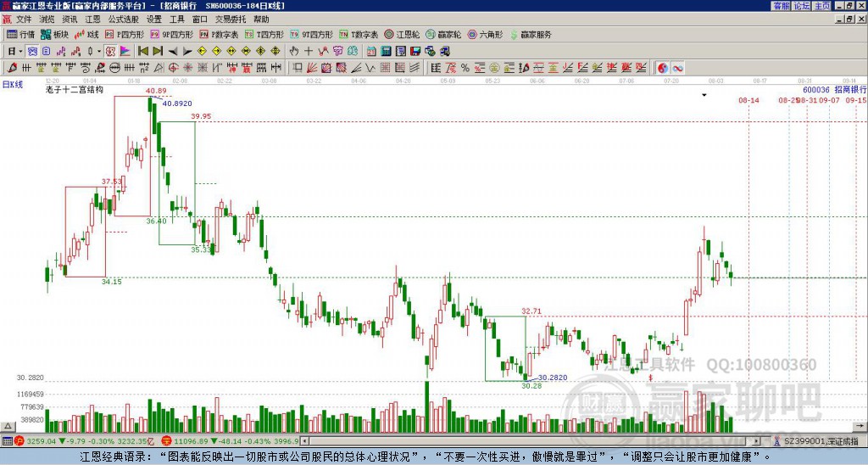Image resolution: width=868 pixels, height=465 pixels.
Task: Open the P数字表 number table
Action: (219, 34)
